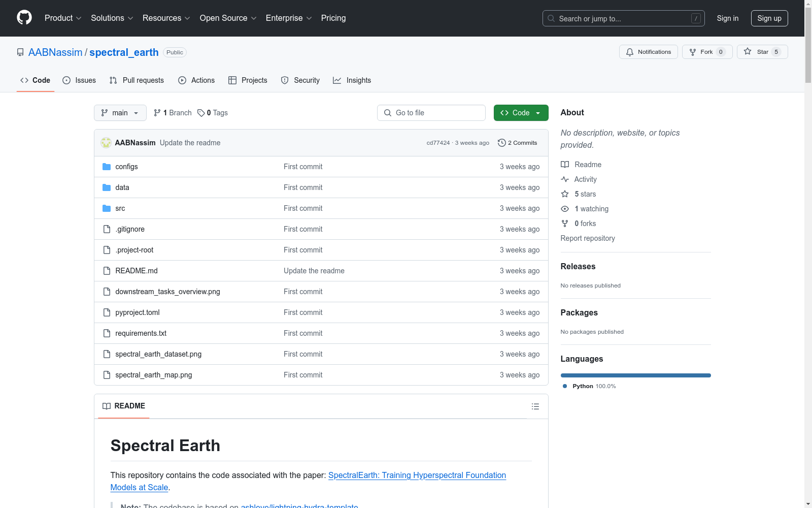Image resolution: width=812 pixels, height=508 pixels.
Task: Switch to the Issues tab
Action: (79, 80)
